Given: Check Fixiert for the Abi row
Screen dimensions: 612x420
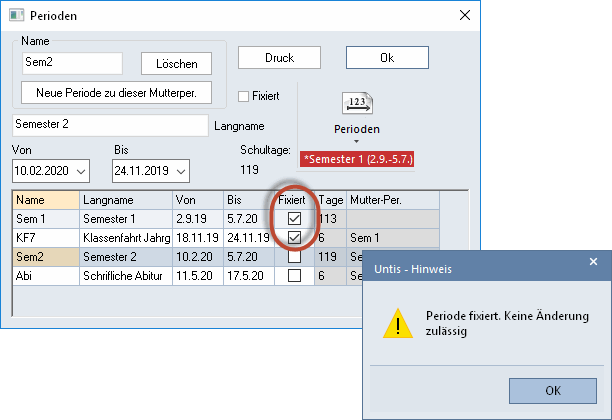Looking at the screenshot, I should coord(294,275).
